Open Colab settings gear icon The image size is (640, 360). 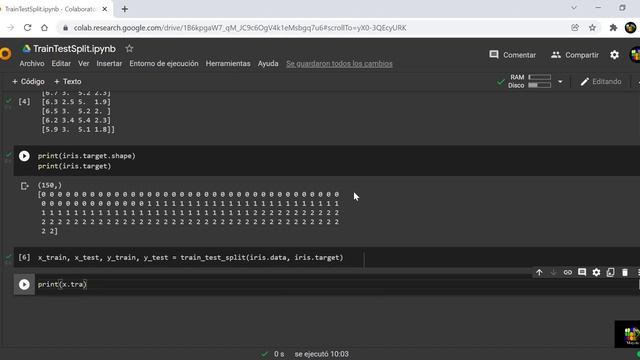coord(614,55)
